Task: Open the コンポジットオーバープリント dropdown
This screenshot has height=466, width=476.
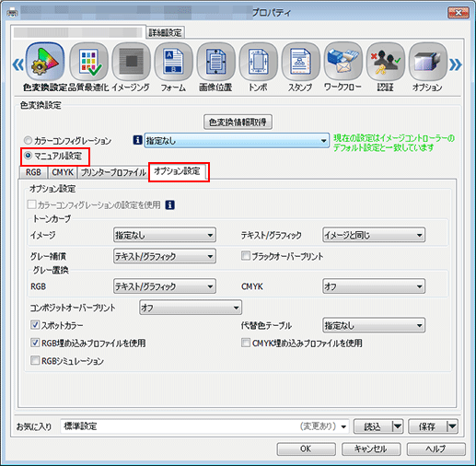Action: [191, 308]
